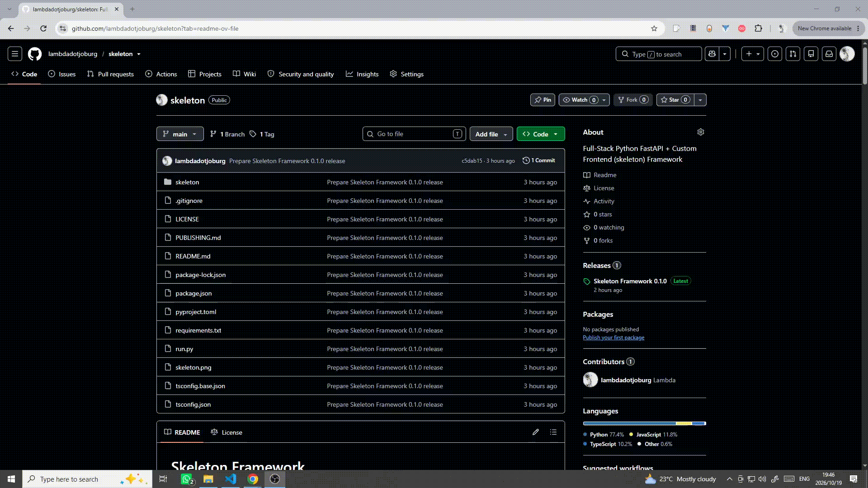Screen dimensions: 868x488
Task: Switch to the Insights tab
Action: click(x=362, y=74)
